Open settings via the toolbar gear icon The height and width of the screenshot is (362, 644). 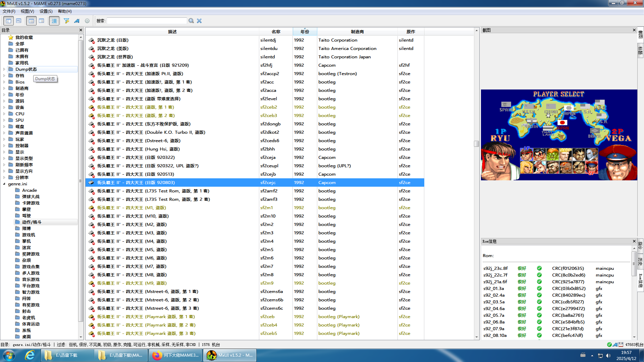87,21
